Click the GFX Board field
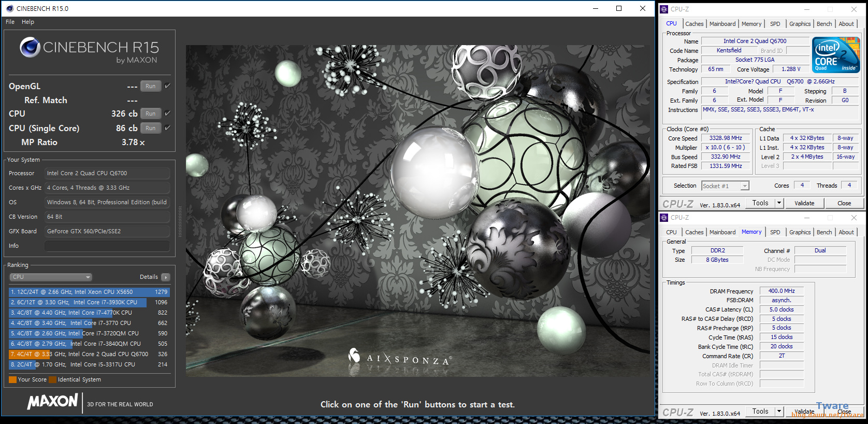The width and height of the screenshot is (868, 424). click(107, 231)
